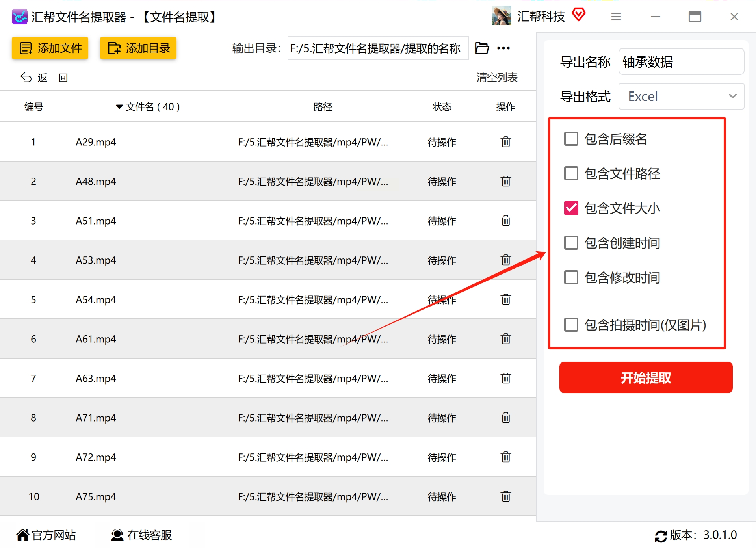Click the 导出名称 input field
Screen dimensions: 756x548
pos(681,61)
